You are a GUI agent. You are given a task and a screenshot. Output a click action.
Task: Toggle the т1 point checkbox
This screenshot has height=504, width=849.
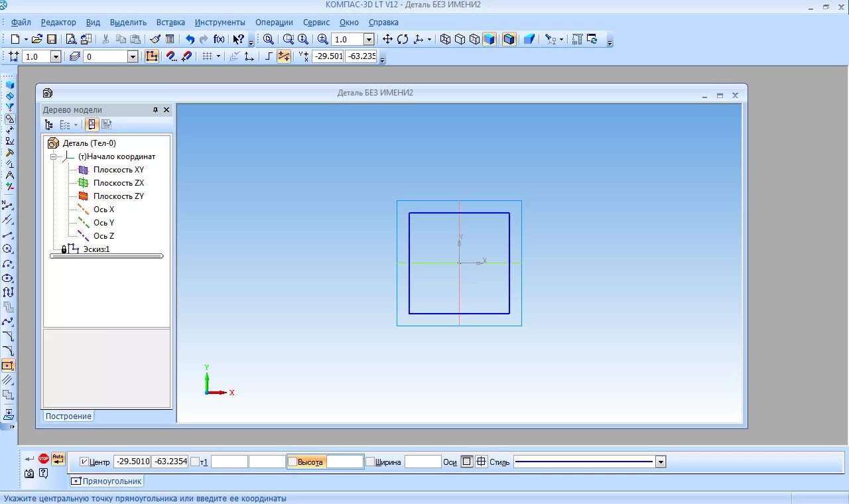195,462
